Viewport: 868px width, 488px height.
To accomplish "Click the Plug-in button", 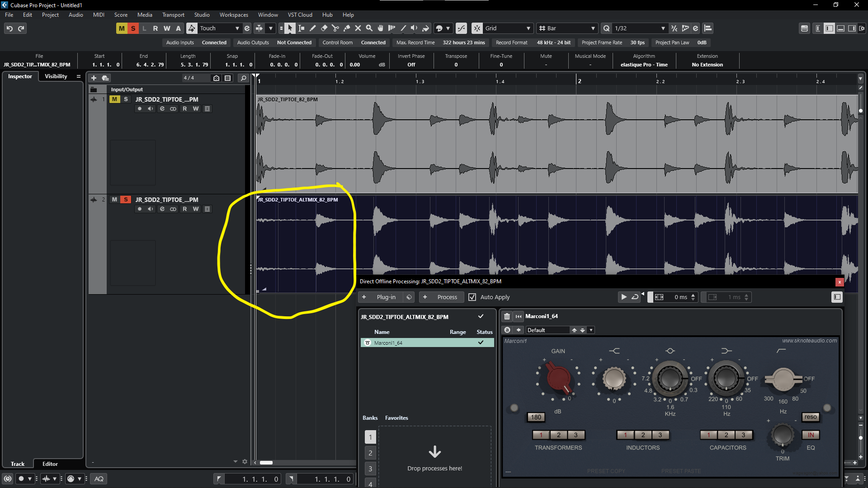I will [386, 297].
